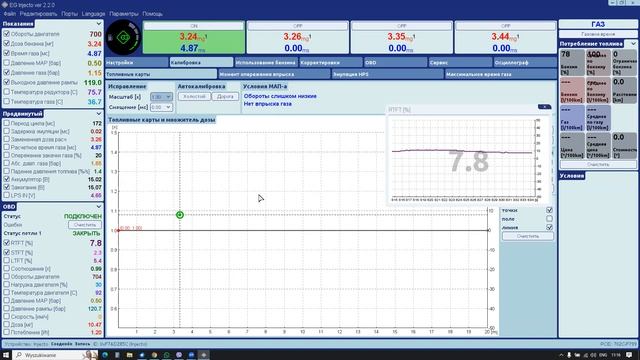Click the EG Injecto title bar app icon
Screen dimensions: 640x360
coord(4,4)
